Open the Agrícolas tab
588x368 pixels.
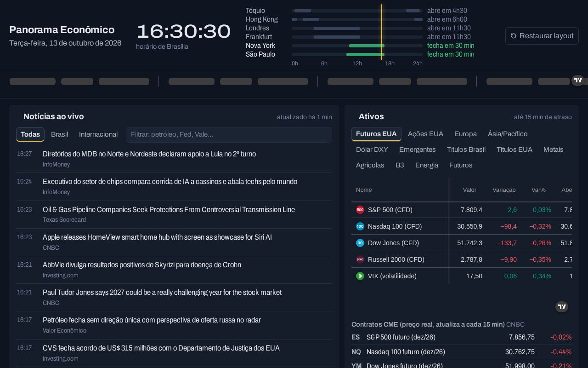[370, 165]
